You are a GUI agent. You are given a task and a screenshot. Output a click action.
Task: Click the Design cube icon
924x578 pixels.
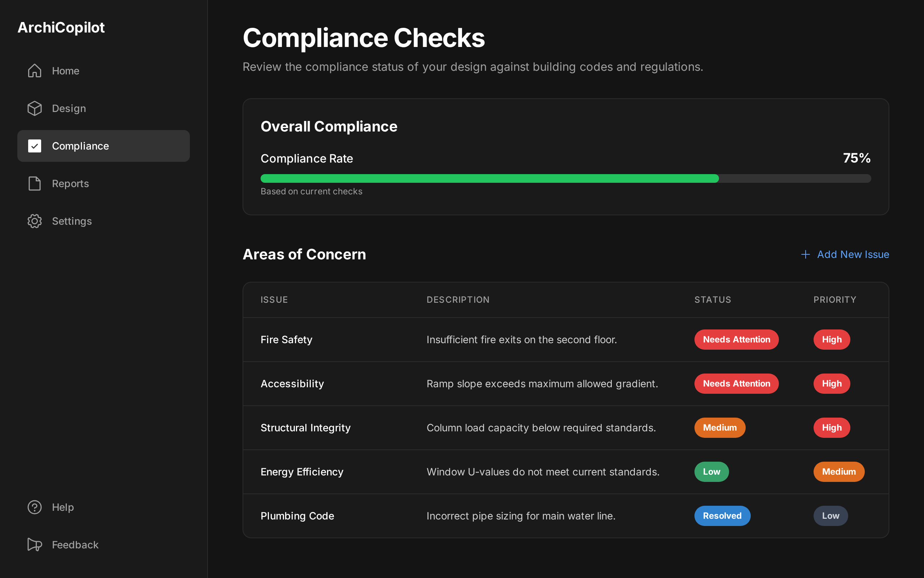click(x=34, y=109)
